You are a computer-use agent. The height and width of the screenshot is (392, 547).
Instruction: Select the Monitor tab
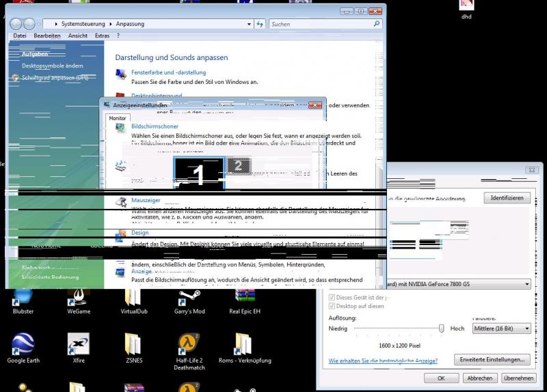118,117
